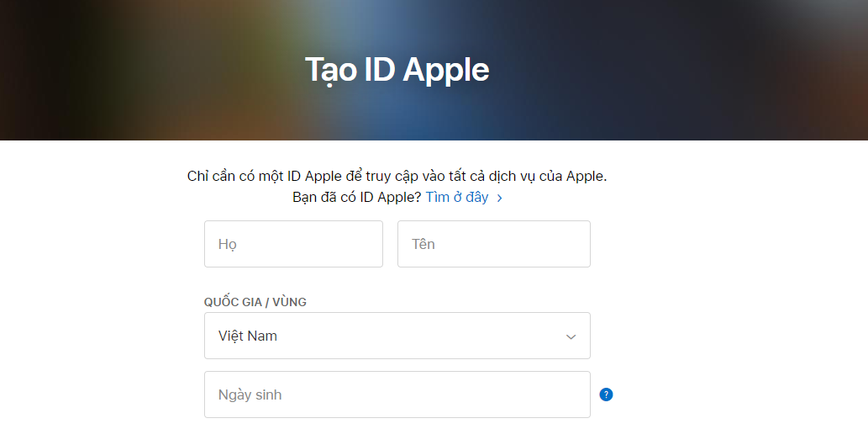
Task: Open the Quốc gia / Vùng dropdown
Action: tap(397, 336)
